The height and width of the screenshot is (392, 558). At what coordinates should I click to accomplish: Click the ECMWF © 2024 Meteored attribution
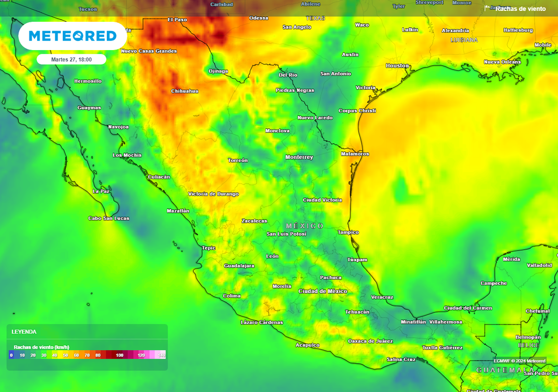click(519, 361)
